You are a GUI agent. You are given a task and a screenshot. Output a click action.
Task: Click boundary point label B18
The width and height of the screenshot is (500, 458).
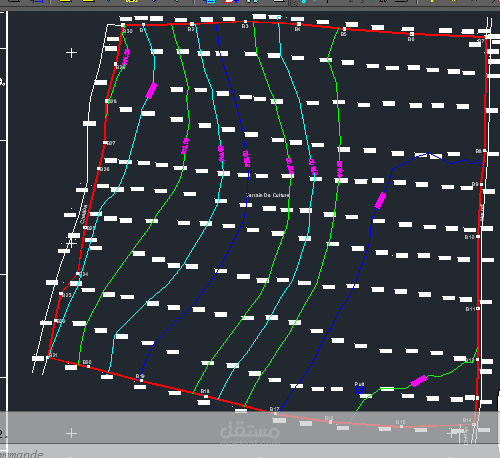pyautogui.click(x=205, y=391)
